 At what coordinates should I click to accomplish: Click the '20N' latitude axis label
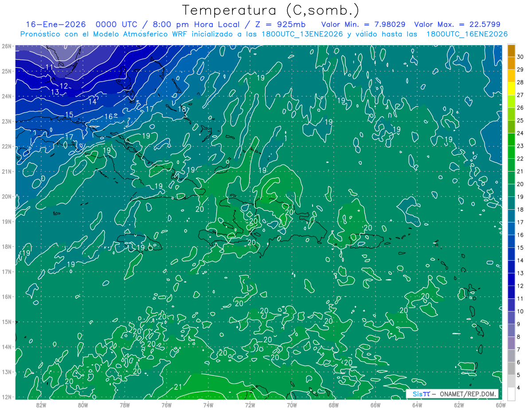click(7, 196)
